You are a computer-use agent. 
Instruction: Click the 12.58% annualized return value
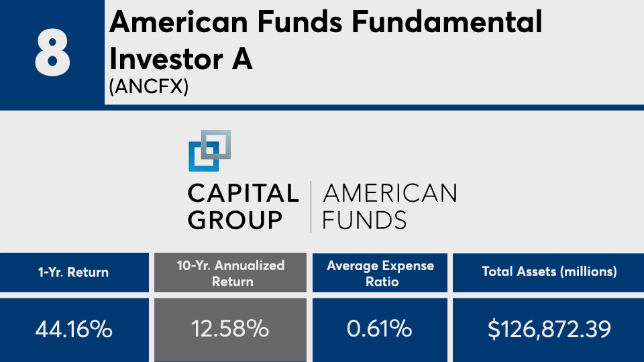point(230,329)
